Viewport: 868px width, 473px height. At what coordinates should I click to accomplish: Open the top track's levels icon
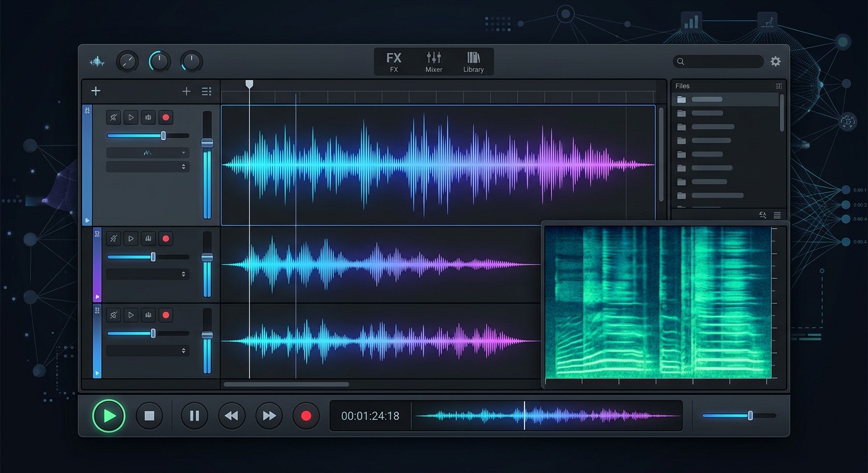148,117
